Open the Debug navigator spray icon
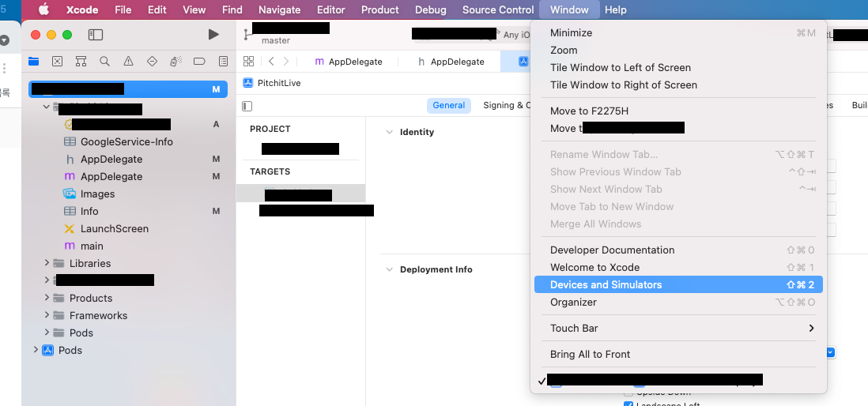The image size is (868, 406). (x=176, y=62)
